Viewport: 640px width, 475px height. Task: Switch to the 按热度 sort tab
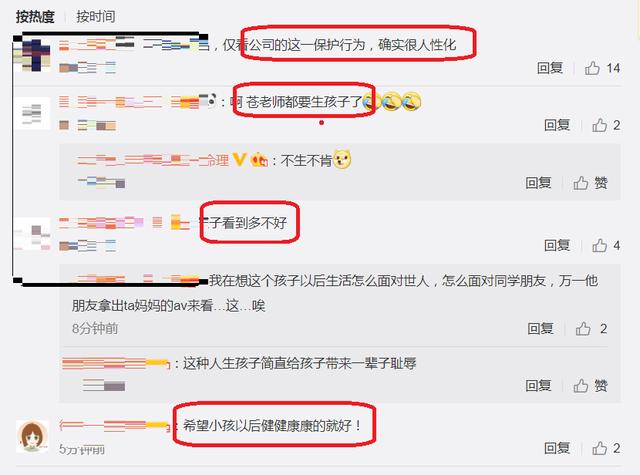(x=35, y=17)
